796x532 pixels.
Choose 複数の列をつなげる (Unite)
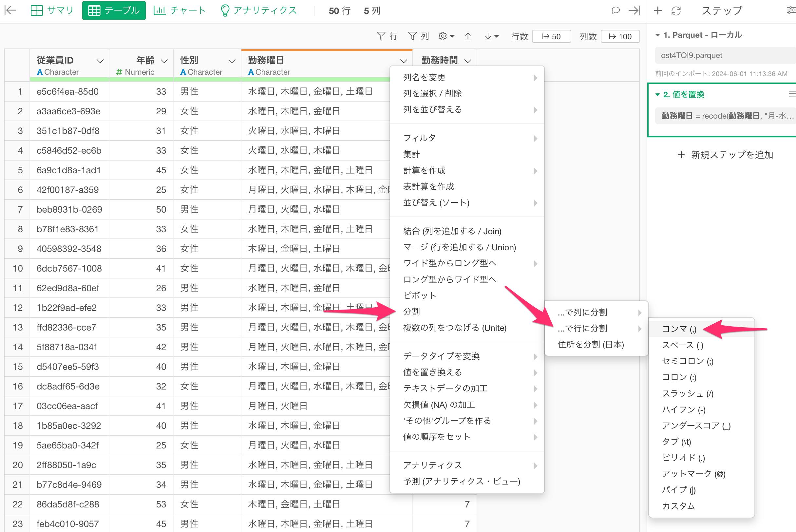tap(467, 328)
